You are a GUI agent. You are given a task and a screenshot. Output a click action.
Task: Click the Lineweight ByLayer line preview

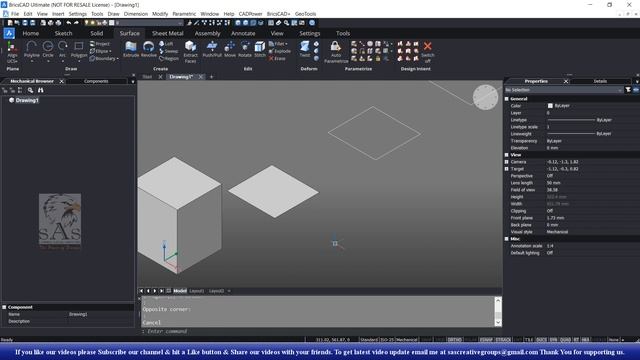pyautogui.click(x=571, y=133)
